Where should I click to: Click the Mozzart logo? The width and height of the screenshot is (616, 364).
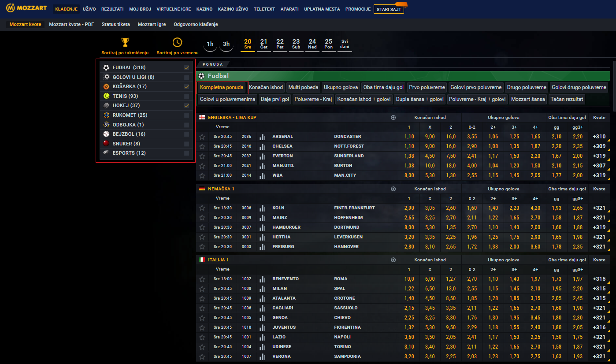coord(26,8)
